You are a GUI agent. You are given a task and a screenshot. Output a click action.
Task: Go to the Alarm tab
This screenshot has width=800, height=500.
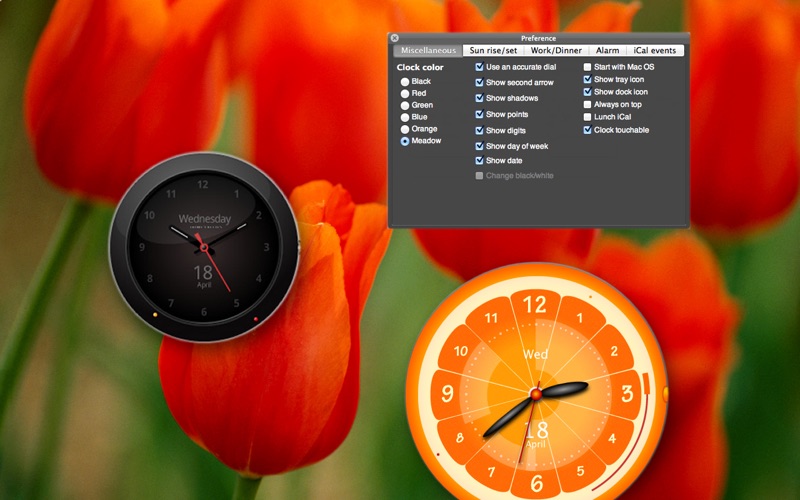[607, 50]
